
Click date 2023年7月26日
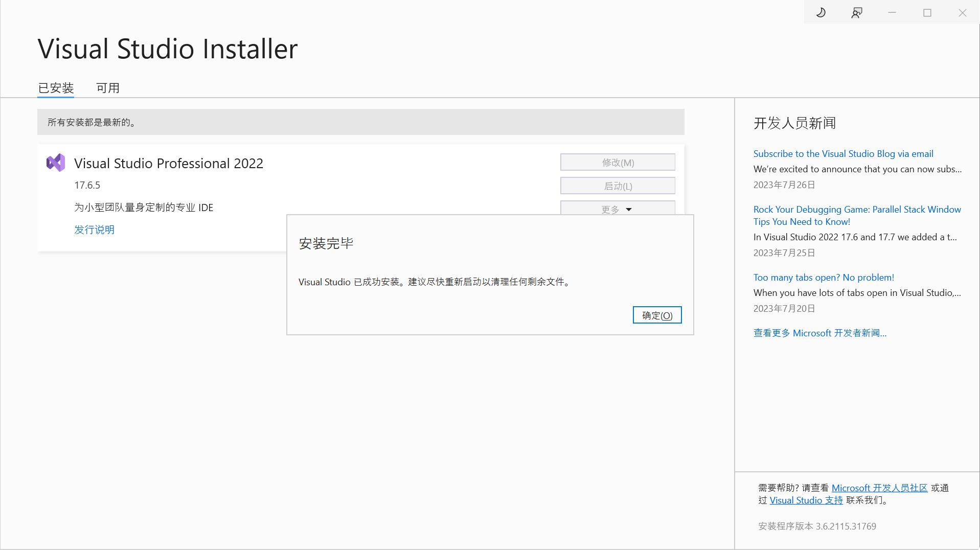pos(784,185)
